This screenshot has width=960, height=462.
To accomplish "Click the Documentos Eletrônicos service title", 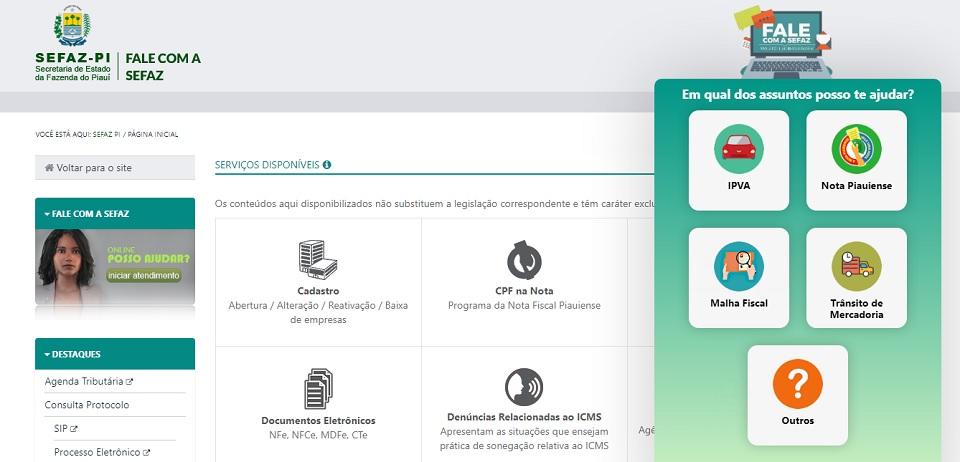I will (x=318, y=420).
